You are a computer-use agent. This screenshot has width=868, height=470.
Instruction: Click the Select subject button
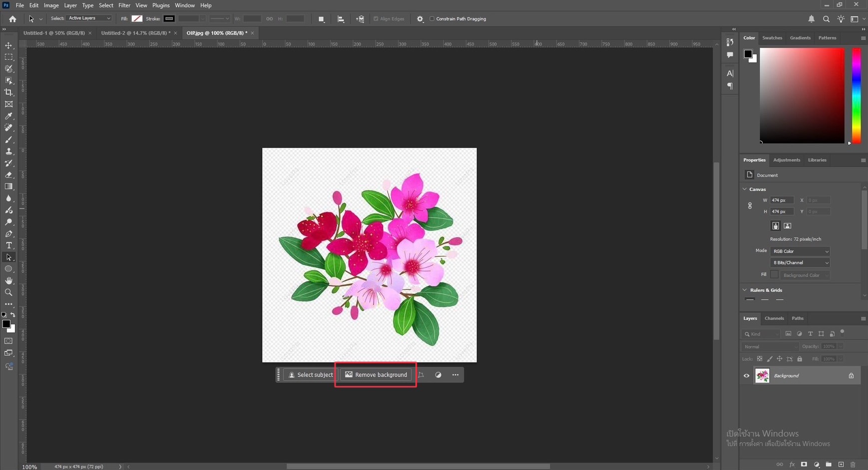coord(310,375)
